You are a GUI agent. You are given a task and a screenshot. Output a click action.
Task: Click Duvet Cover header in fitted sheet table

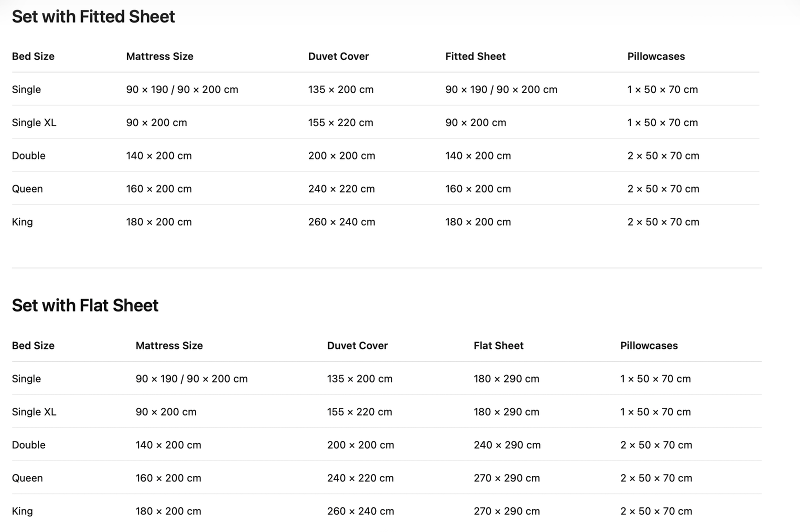tap(338, 56)
